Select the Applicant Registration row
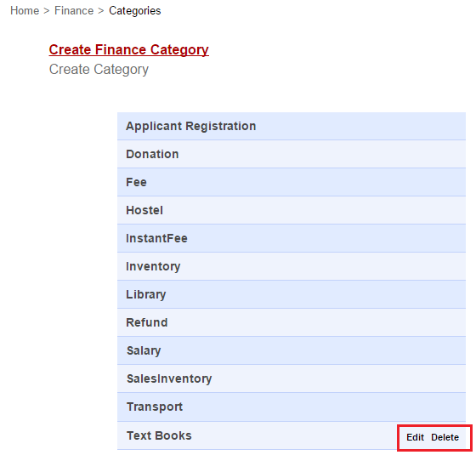 click(x=292, y=126)
